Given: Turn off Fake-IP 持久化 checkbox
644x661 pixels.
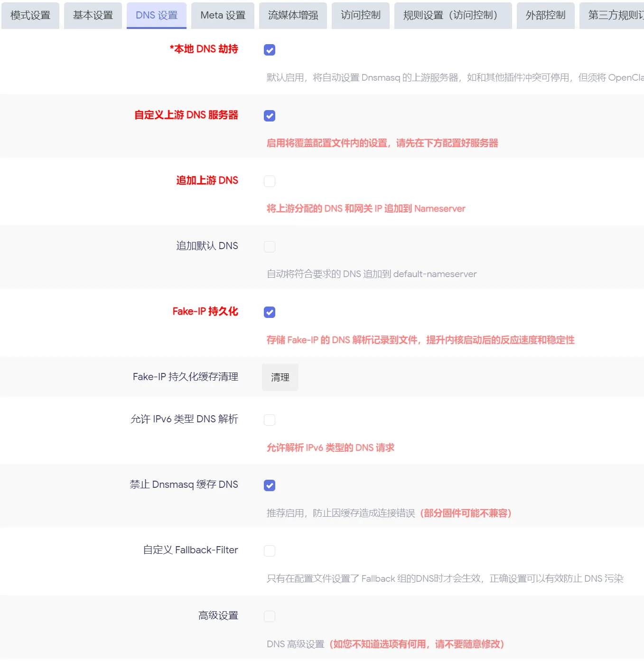Looking at the screenshot, I should (x=270, y=312).
